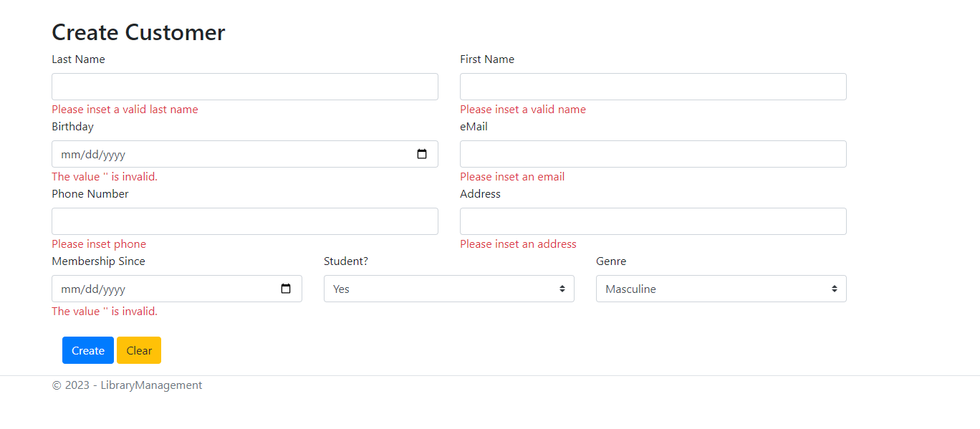The height and width of the screenshot is (429, 980).
Task: Select the eMail input field
Action: pyautogui.click(x=653, y=153)
